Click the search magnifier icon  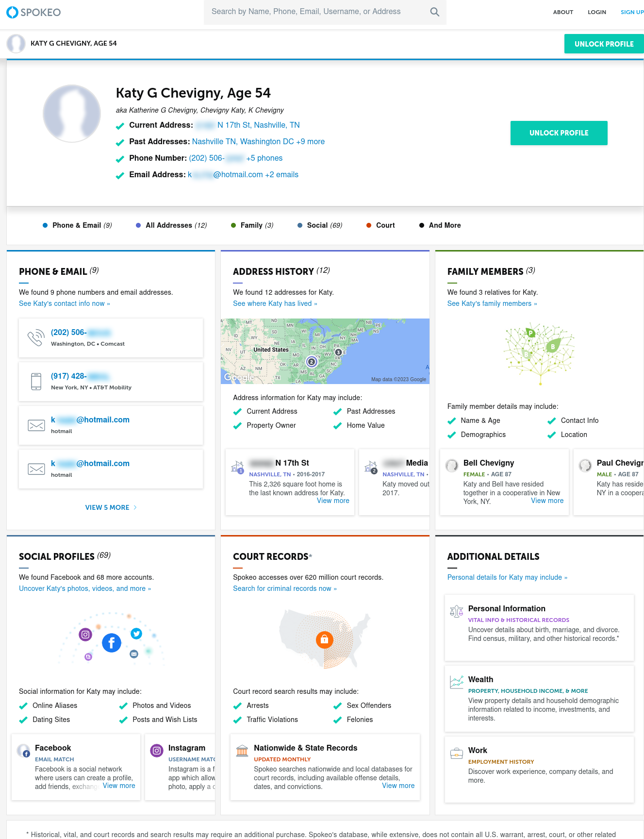tap(434, 12)
